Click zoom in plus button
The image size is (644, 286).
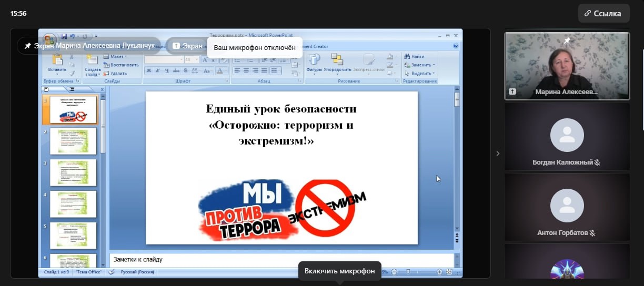439,272
